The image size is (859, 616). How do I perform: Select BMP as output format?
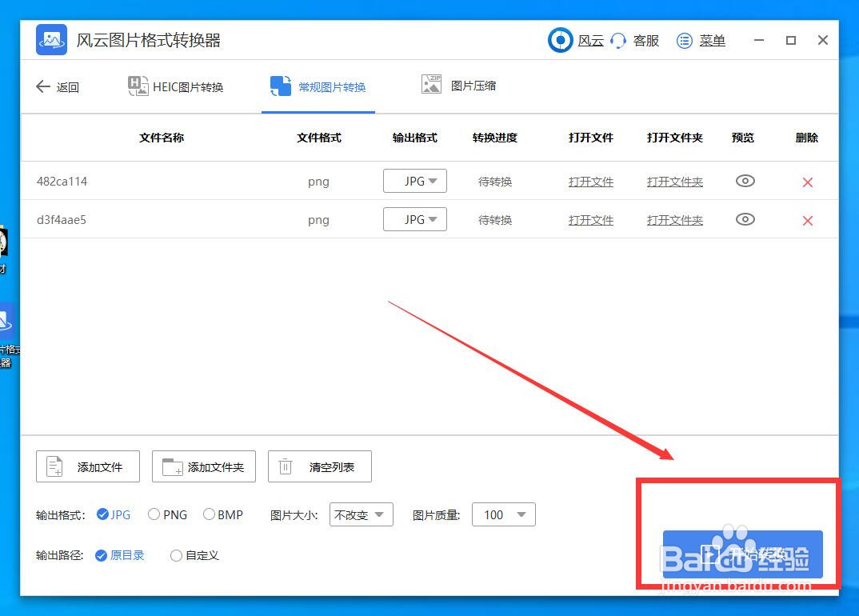point(209,514)
